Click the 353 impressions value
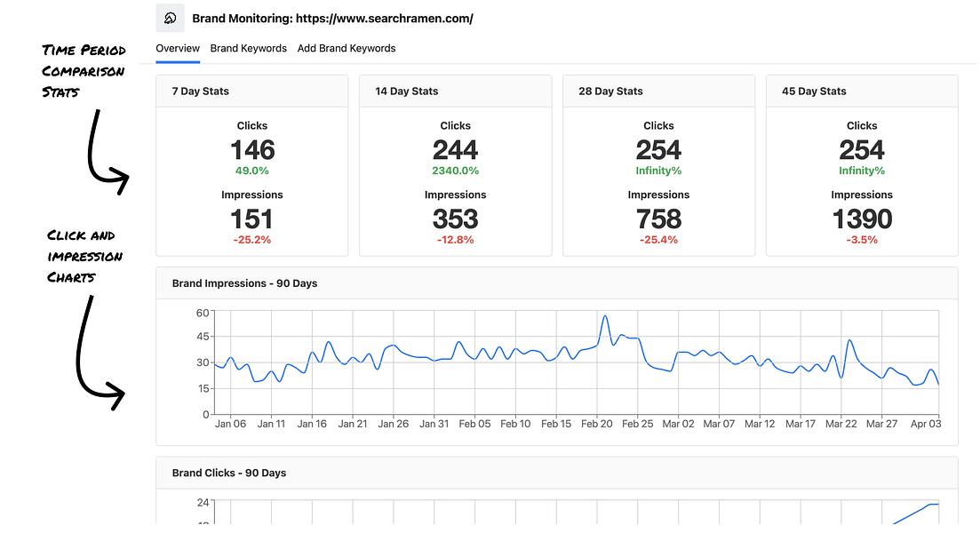The image size is (980, 533). (455, 219)
